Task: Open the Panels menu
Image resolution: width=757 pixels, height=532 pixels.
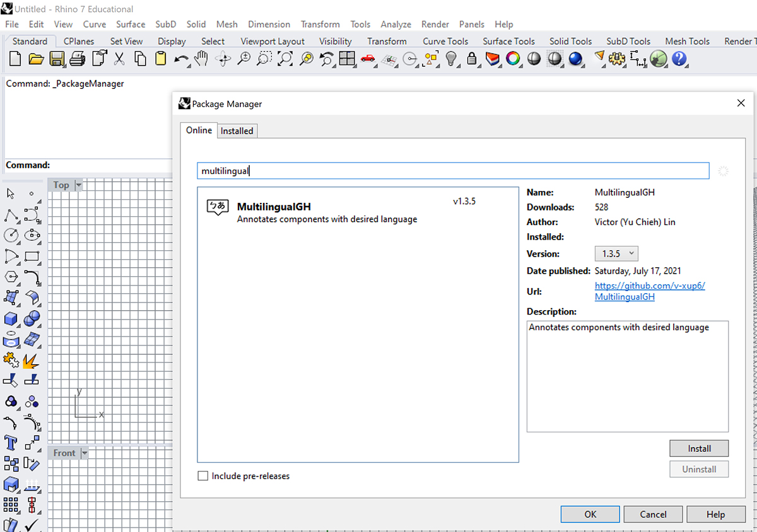Action: (472, 24)
